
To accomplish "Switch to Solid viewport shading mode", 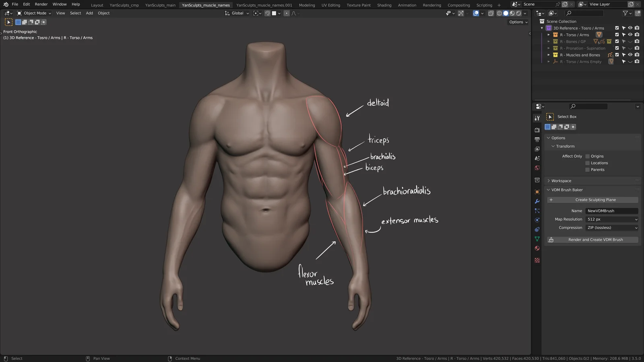I will 506,13.
